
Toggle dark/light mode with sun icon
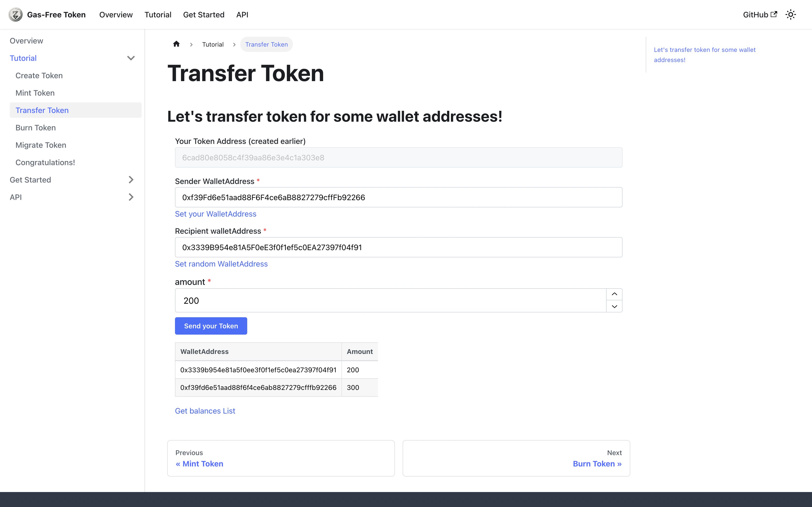point(791,14)
